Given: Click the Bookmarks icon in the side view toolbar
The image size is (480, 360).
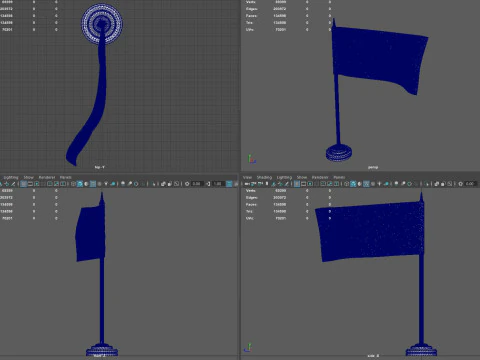Looking at the screenshot, I should [x=267, y=184].
